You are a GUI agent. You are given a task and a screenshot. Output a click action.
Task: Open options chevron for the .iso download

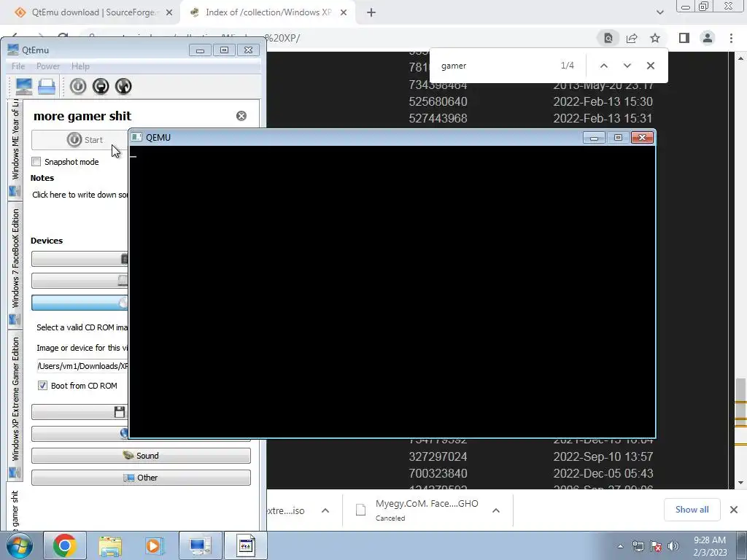(x=325, y=510)
